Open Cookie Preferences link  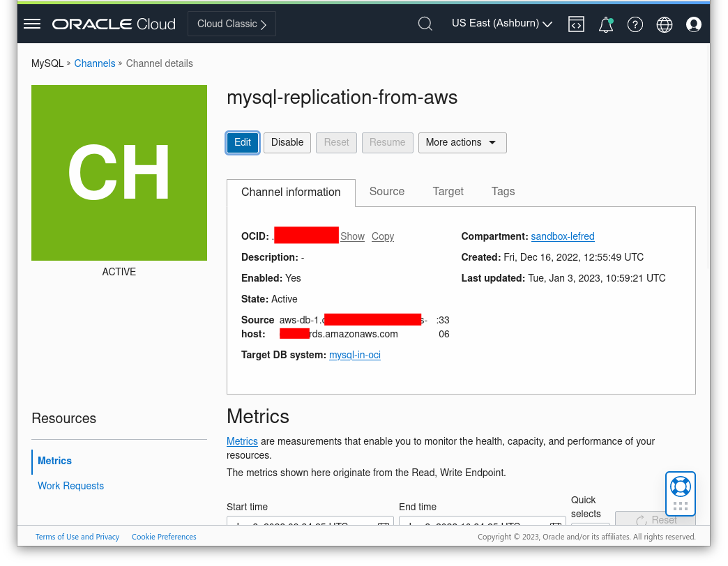click(164, 537)
